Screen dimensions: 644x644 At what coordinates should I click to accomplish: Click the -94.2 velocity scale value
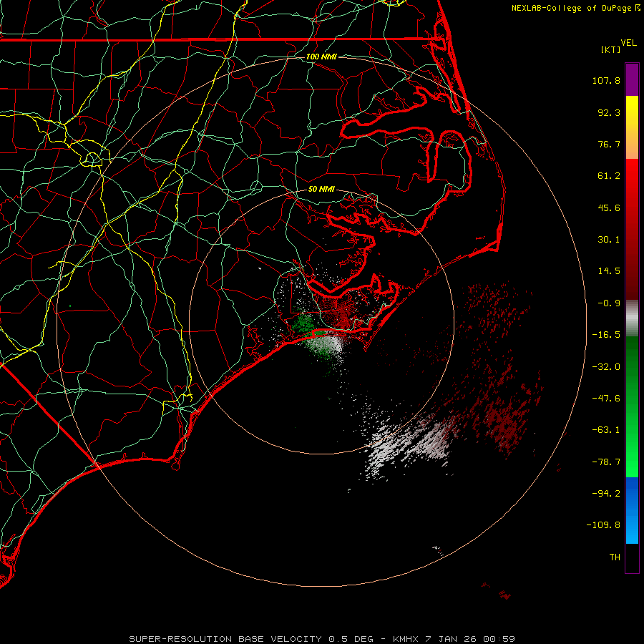606,493
